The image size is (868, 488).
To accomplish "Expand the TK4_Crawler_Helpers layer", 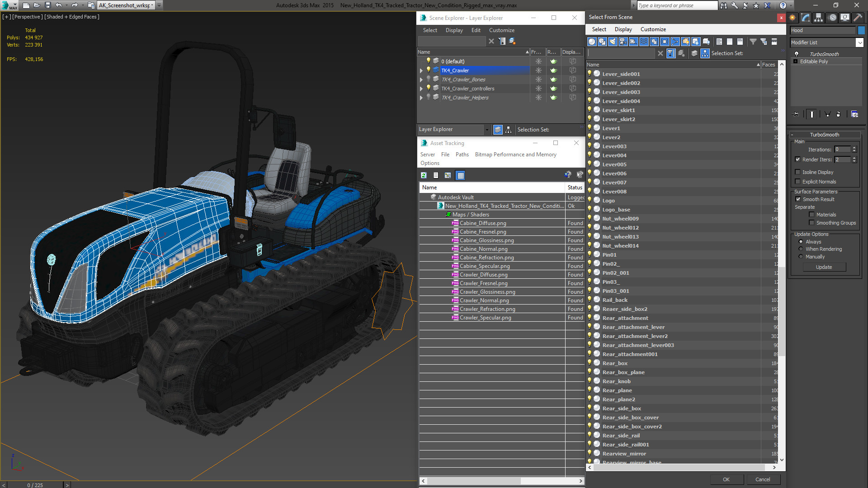I will pyautogui.click(x=421, y=98).
